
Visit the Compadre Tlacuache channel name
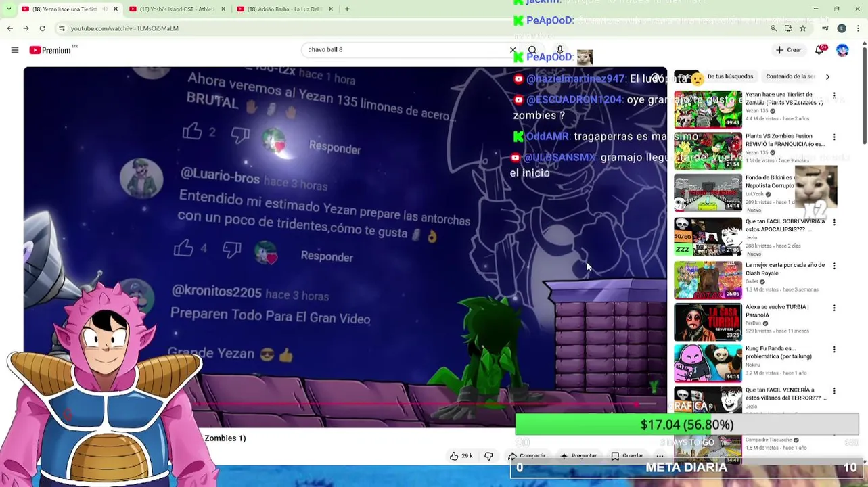[768, 440]
